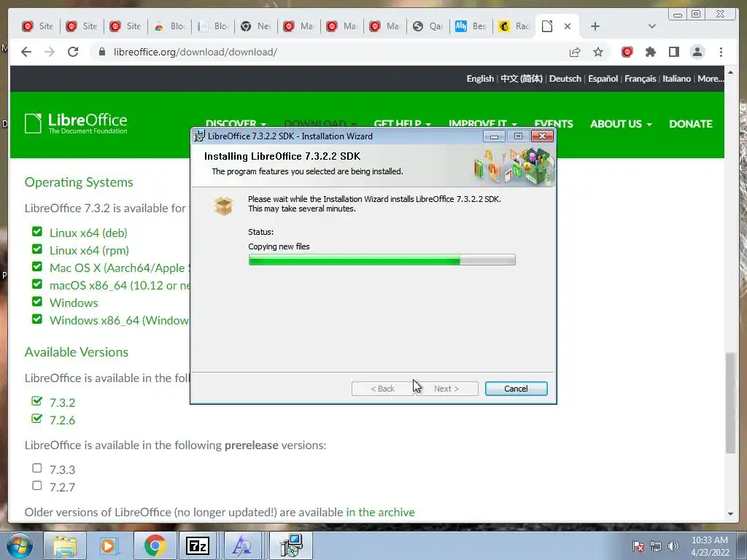Expand the GET HELP menu
The width and height of the screenshot is (747, 560).
tap(403, 124)
